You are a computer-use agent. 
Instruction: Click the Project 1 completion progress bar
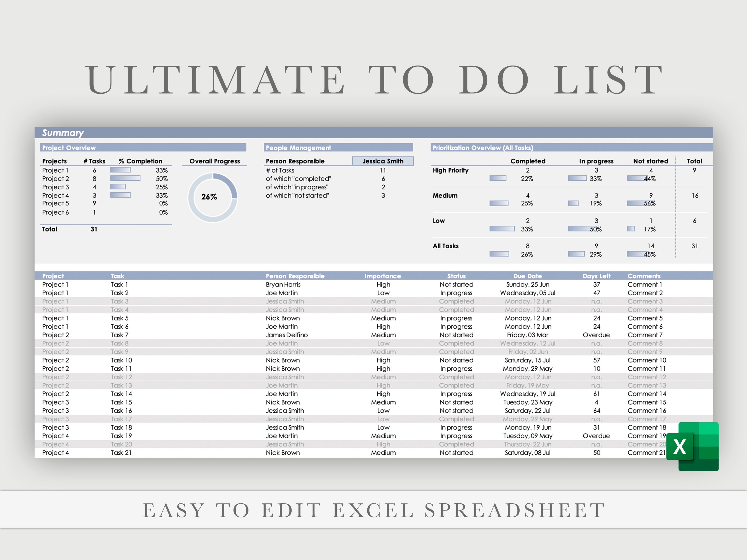(x=120, y=170)
